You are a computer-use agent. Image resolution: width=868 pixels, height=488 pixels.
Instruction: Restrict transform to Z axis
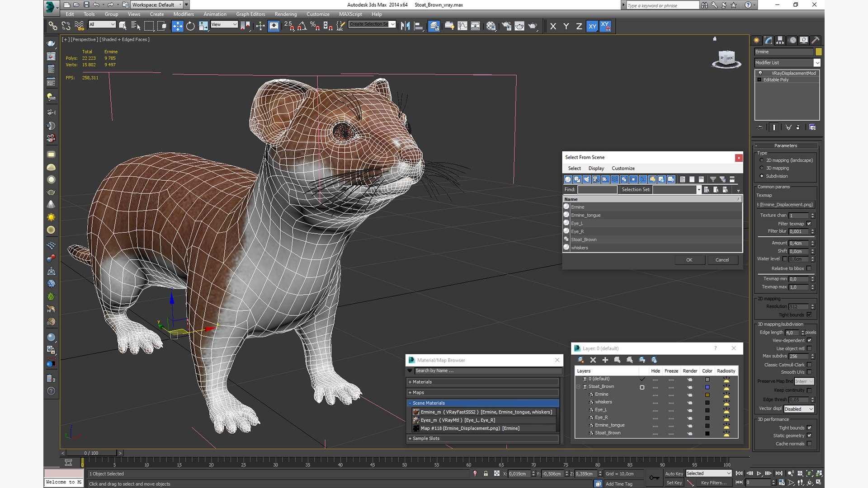point(579,26)
